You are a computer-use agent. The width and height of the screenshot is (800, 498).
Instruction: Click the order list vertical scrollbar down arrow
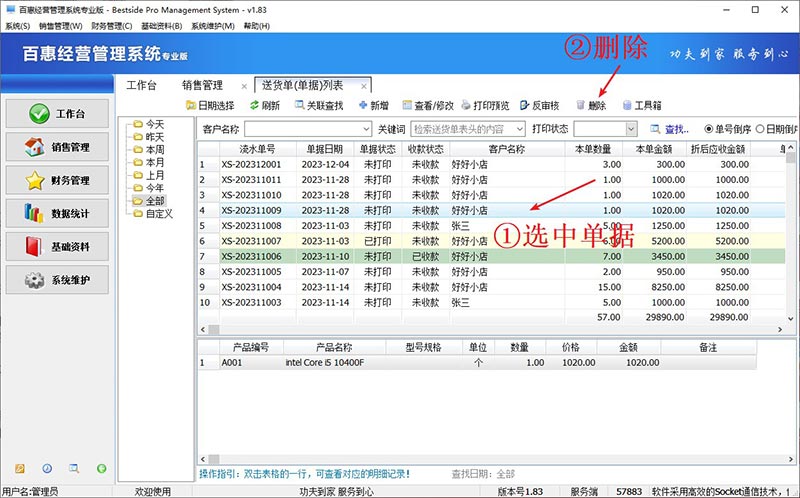tap(790, 319)
